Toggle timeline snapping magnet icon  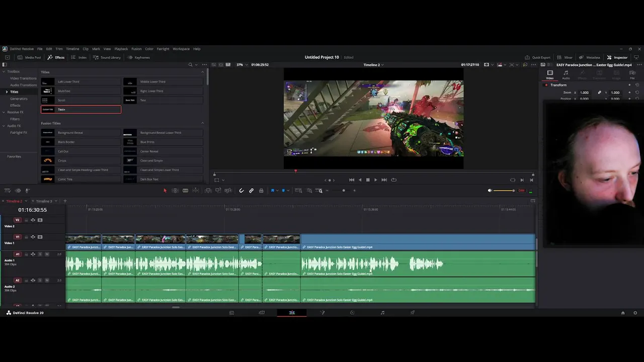point(242,191)
